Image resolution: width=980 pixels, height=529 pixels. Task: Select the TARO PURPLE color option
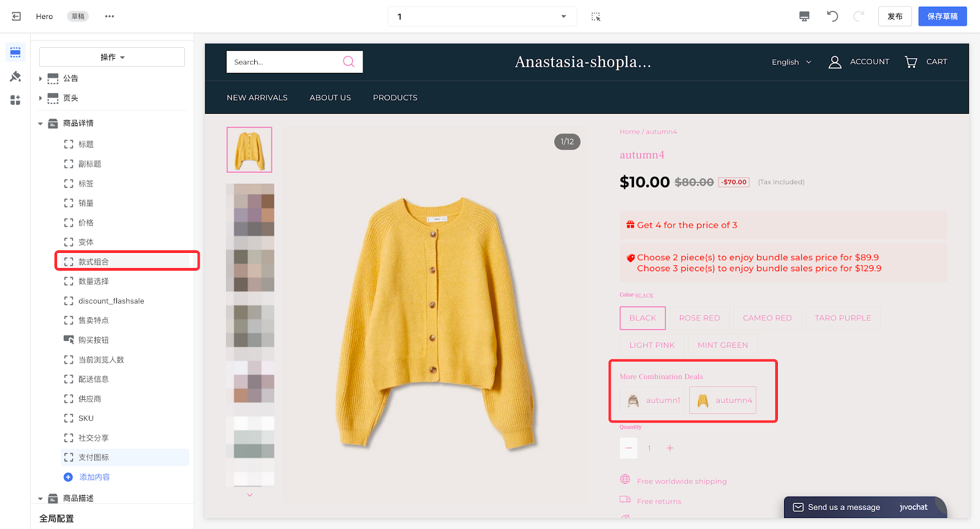coord(842,318)
